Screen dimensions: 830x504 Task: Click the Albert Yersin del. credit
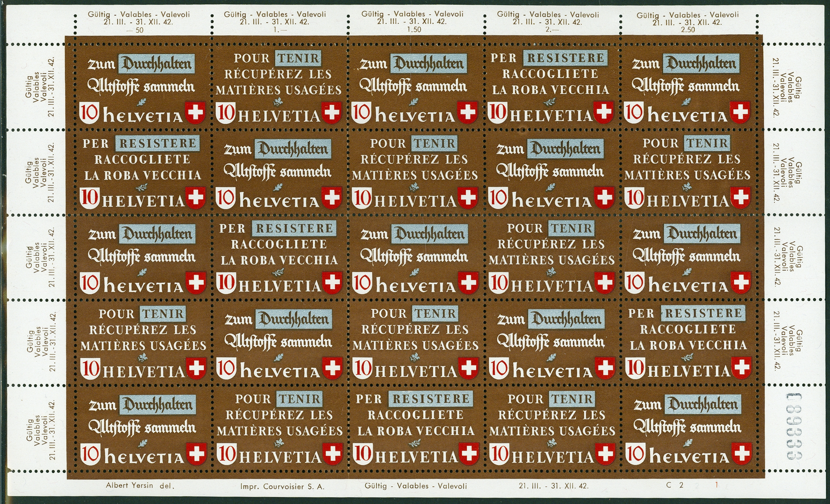tap(140, 485)
